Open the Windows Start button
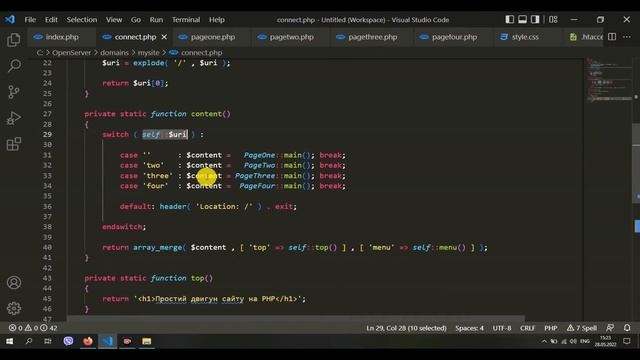 pyautogui.click(x=9, y=341)
